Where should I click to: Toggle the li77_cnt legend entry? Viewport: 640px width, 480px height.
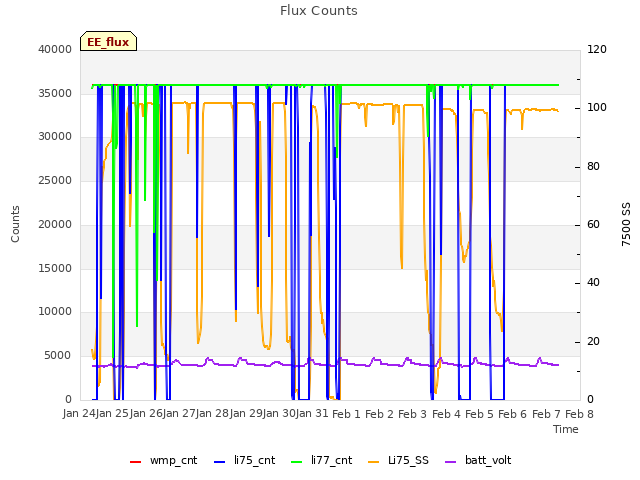click(x=321, y=461)
